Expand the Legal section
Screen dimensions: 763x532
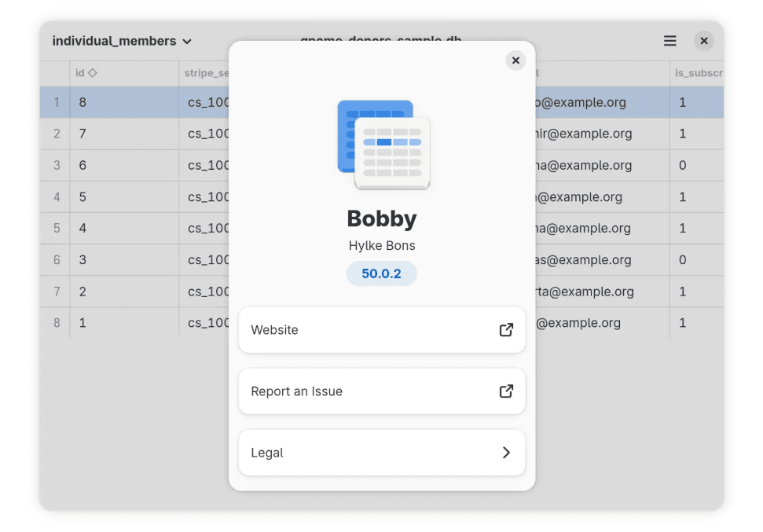pyautogui.click(x=382, y=453)
